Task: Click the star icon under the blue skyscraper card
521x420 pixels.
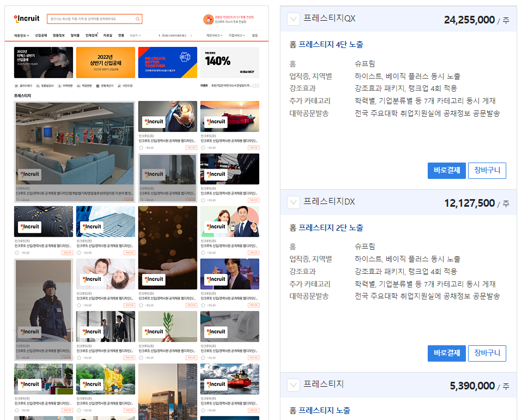Action: (79, 253)
